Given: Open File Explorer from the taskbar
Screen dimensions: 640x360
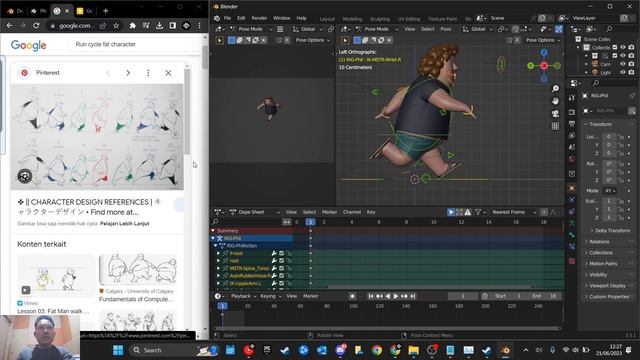Looking at the screenshot, I should (x=413, y=350).
